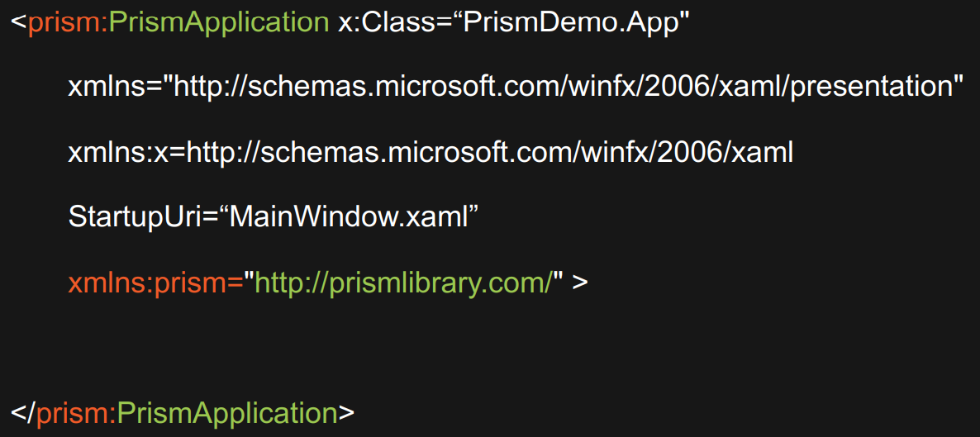Image resolution: width=980 pixels, height=437 pixels.
Task: Click the opening '<' bracket of first line
Action: [x=19, y=24]
